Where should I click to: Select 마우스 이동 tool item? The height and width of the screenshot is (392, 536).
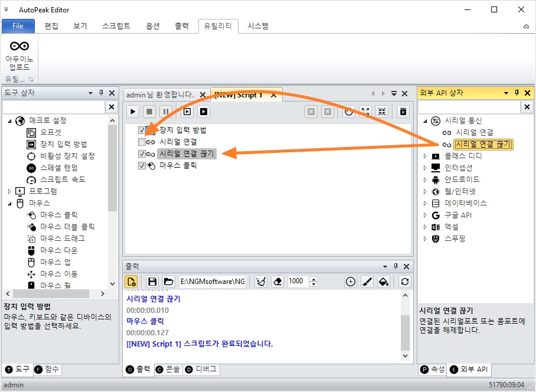tap(59, 274)
